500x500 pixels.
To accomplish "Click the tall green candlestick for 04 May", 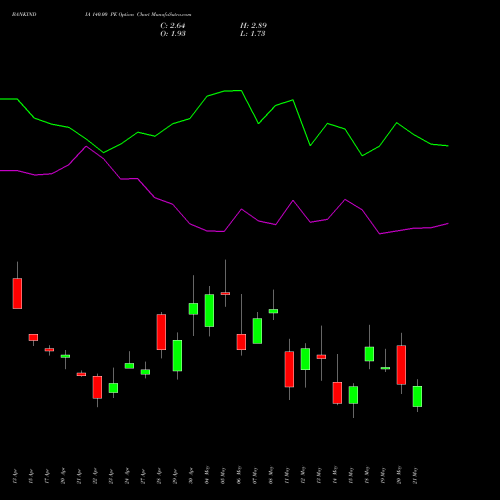I will click(209, 310).
